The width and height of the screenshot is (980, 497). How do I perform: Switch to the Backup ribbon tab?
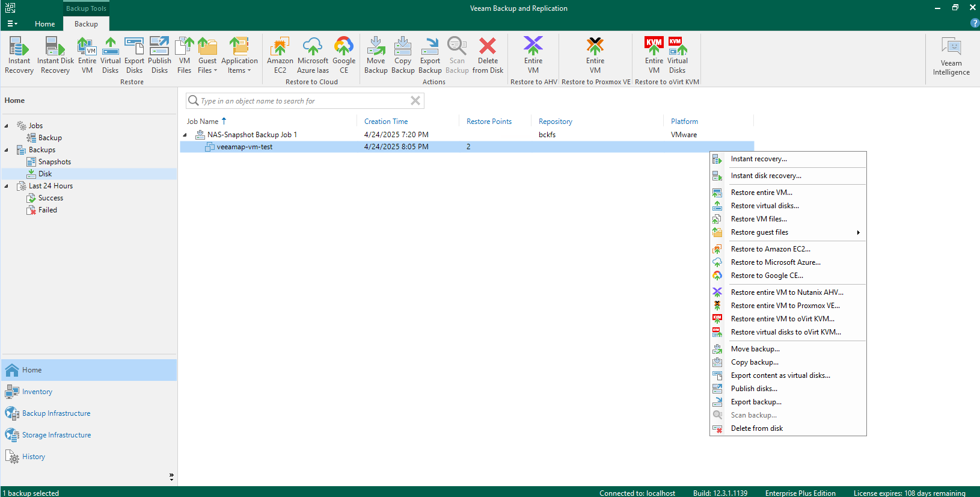[x=86, y=24]
